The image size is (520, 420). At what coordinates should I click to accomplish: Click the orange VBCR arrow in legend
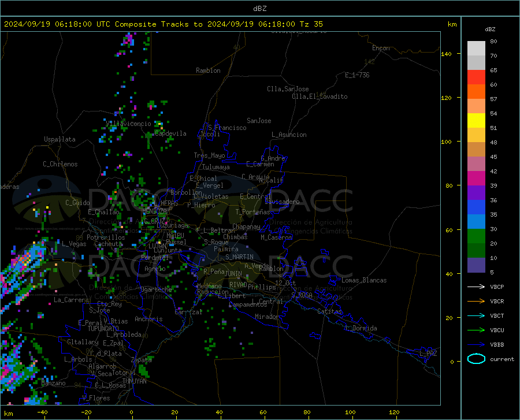(476, 302)
